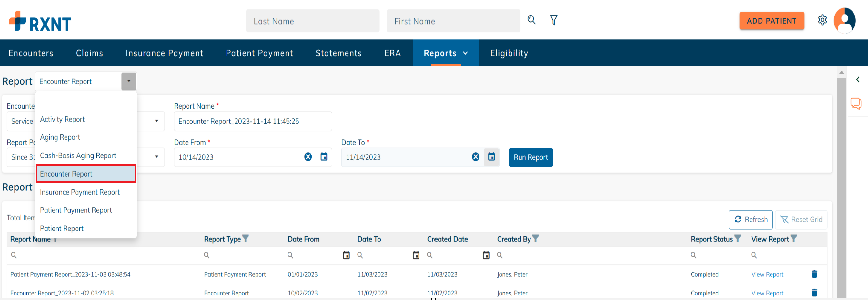The image size is (868, 300).
Task: Select Insurance Payment Report from the dropdown
Action: tap(80, 192)
